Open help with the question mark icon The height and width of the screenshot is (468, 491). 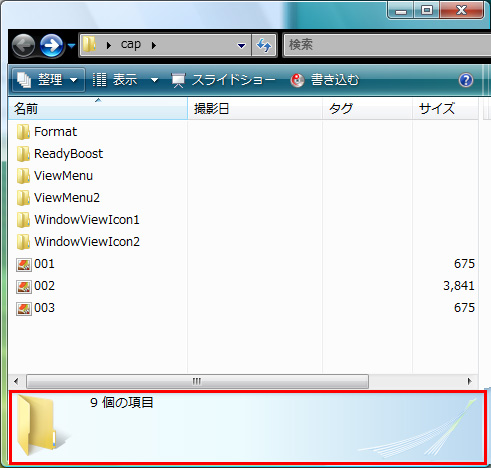click(465, 80)
